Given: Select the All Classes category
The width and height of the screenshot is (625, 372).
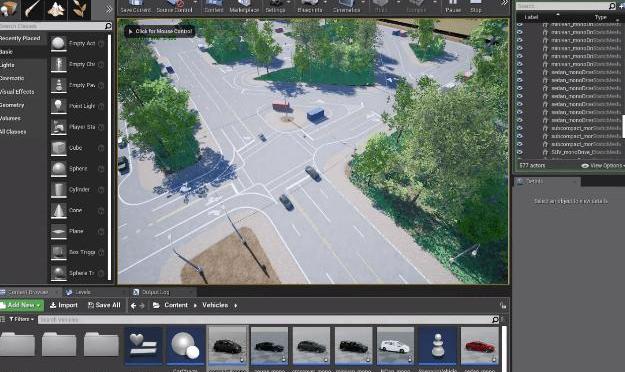Looking at the screenshot, I should coord(13,132).
